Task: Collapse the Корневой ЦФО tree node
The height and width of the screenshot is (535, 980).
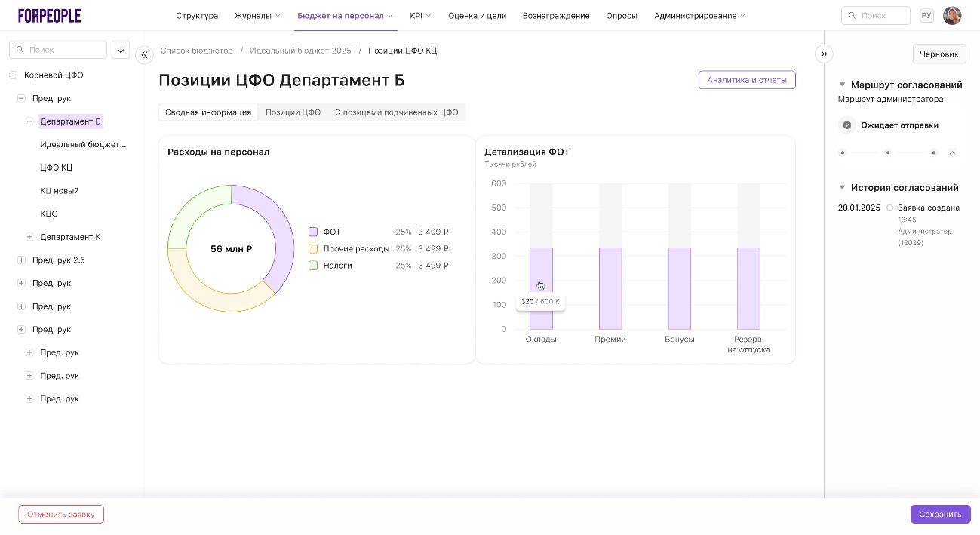Action: coord(14,75)
